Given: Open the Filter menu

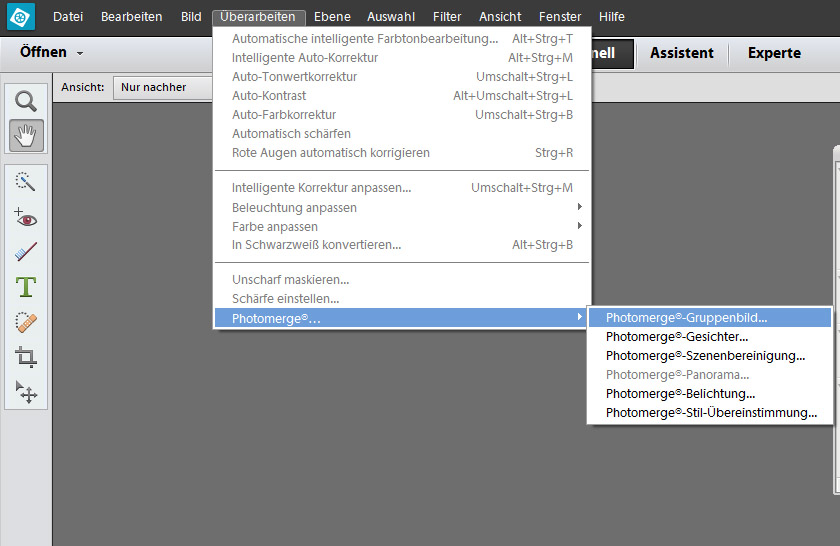Looking at the screenshot, I should [447, 17].
